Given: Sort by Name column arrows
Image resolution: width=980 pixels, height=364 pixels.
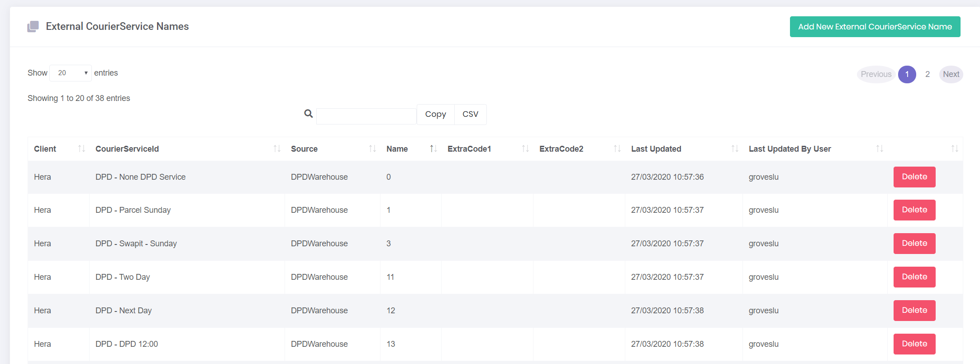Looking at the screenshot, I should 433,148.
